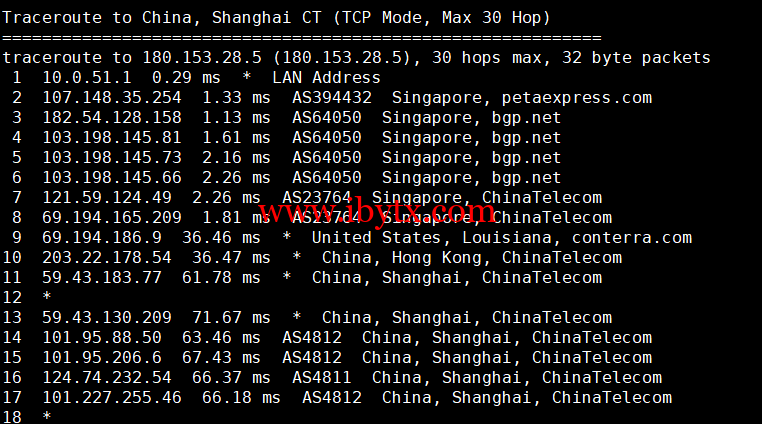
Task: Select IP address 10.0.51.1 on hop 1
Action: pos(87,77)
